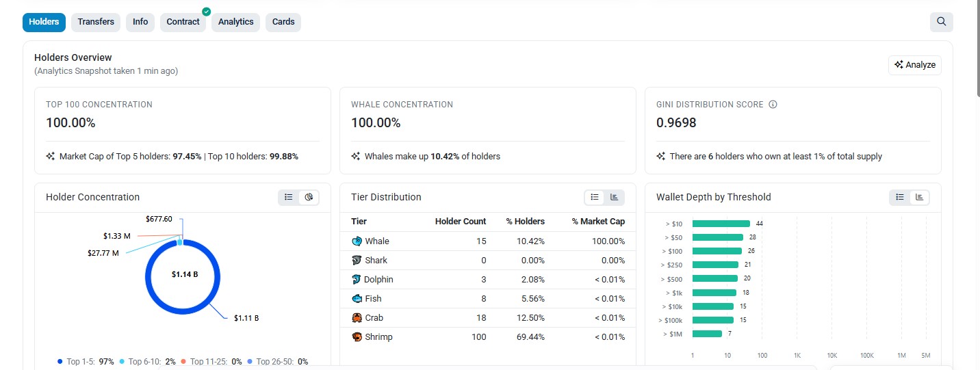Click the Analyze sparkle button
Screen dimensions: 980x370
click(x=914, y=65)
